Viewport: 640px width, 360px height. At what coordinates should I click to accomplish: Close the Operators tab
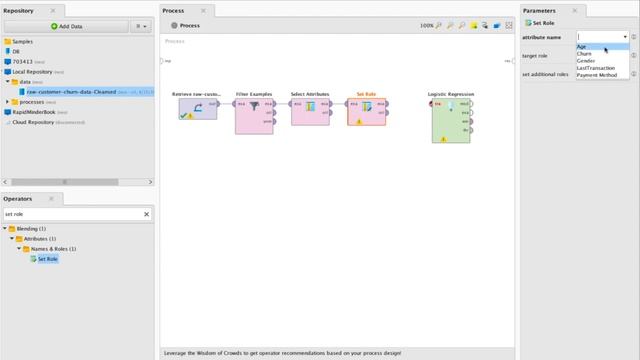[51, 199]
